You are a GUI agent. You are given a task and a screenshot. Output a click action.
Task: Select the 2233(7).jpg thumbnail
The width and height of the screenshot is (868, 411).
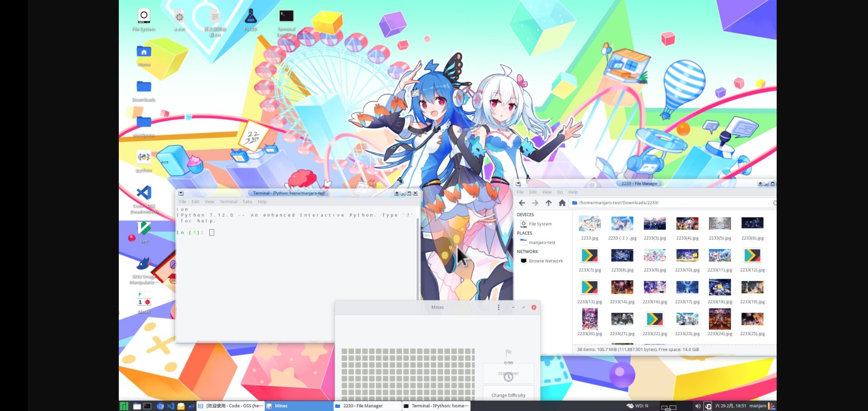pos(590,255)
